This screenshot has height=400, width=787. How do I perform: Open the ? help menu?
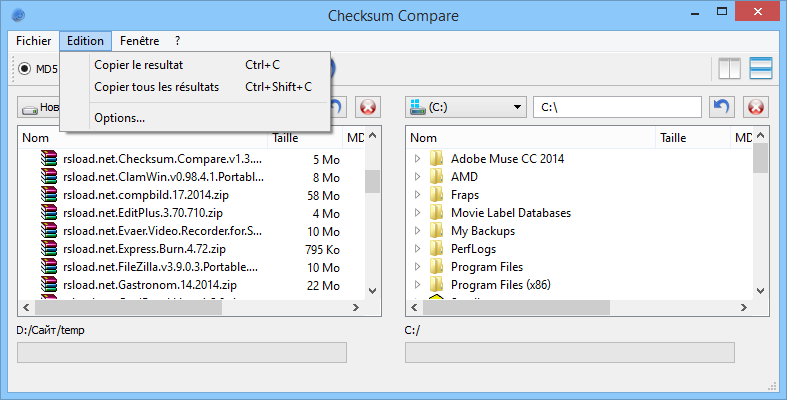point(177,41)
